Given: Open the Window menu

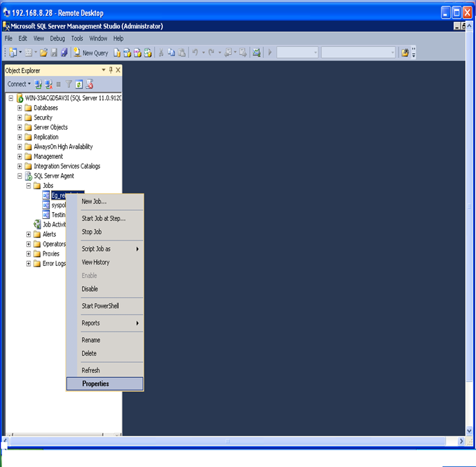Looking at the screenshot, I should pyautogui.click(x=98, y=39).
